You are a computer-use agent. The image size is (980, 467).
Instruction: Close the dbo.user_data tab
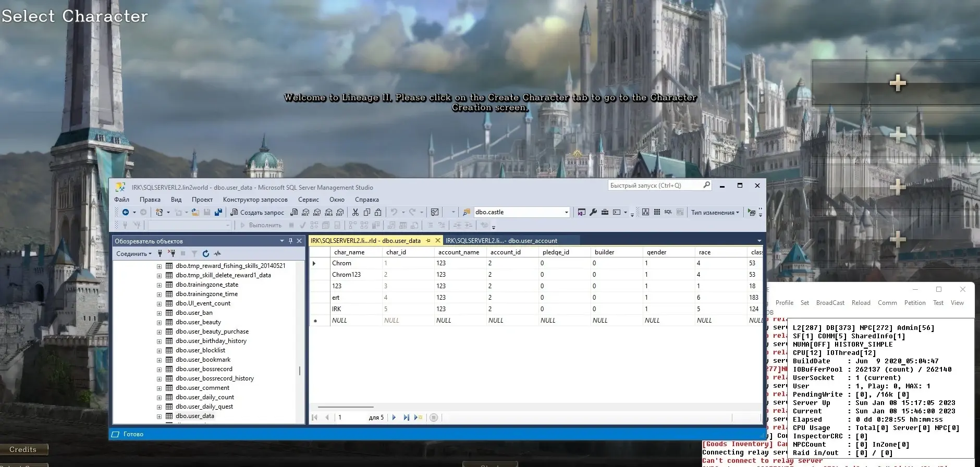click(x=438, y=240)
